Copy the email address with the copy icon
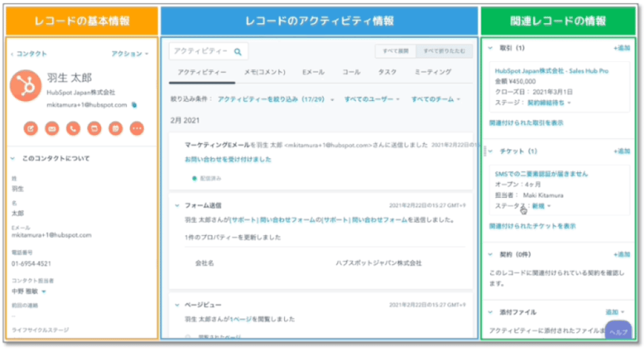 tap(134, 105)
